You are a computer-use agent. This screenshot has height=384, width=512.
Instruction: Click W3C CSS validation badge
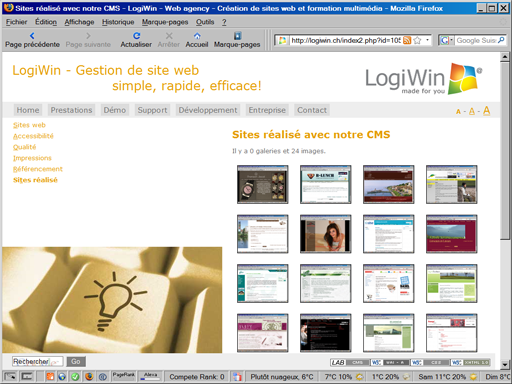430,362
